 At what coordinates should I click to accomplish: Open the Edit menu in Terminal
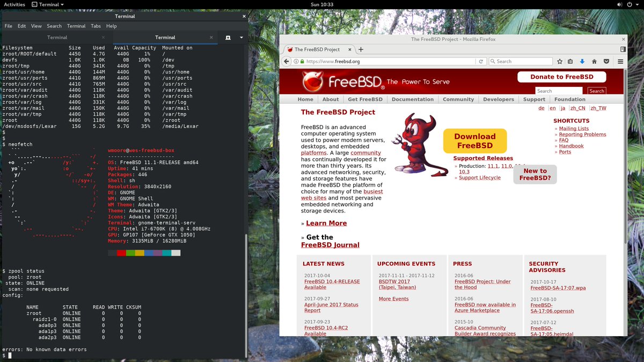coord(21,26)
